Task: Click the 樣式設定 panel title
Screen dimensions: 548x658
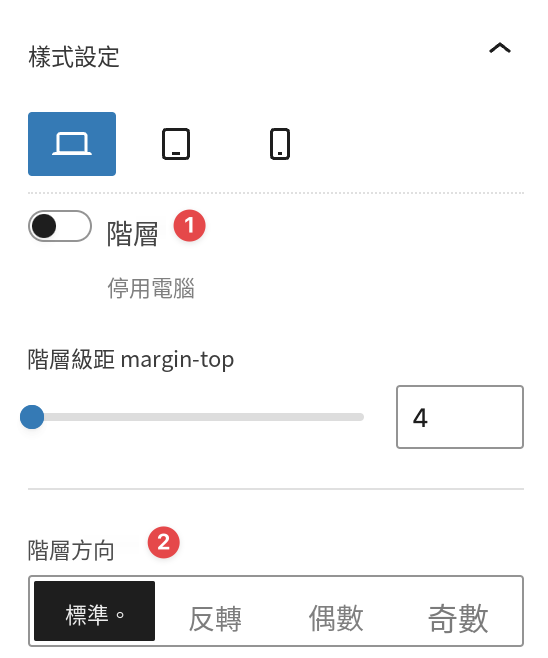Action: pyautogui.click(x=74, y=57)
